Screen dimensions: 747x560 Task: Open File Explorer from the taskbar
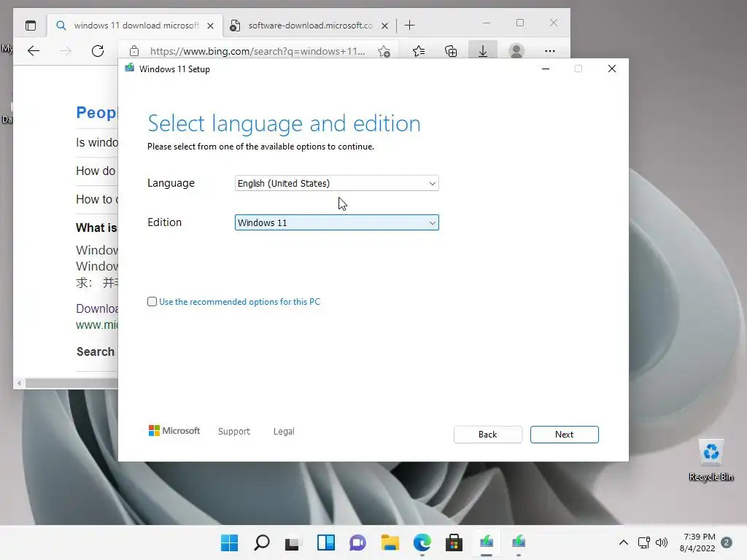point(390,542)
